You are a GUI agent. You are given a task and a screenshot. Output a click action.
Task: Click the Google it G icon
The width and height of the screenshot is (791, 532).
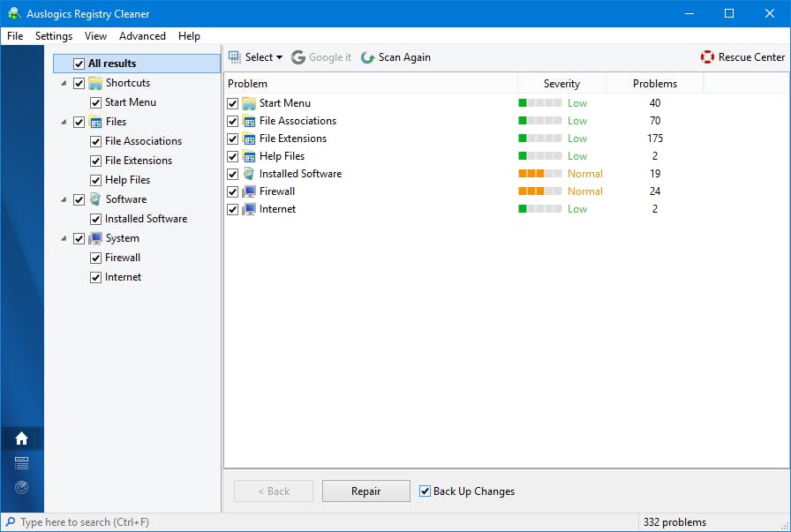click(298, 57)
